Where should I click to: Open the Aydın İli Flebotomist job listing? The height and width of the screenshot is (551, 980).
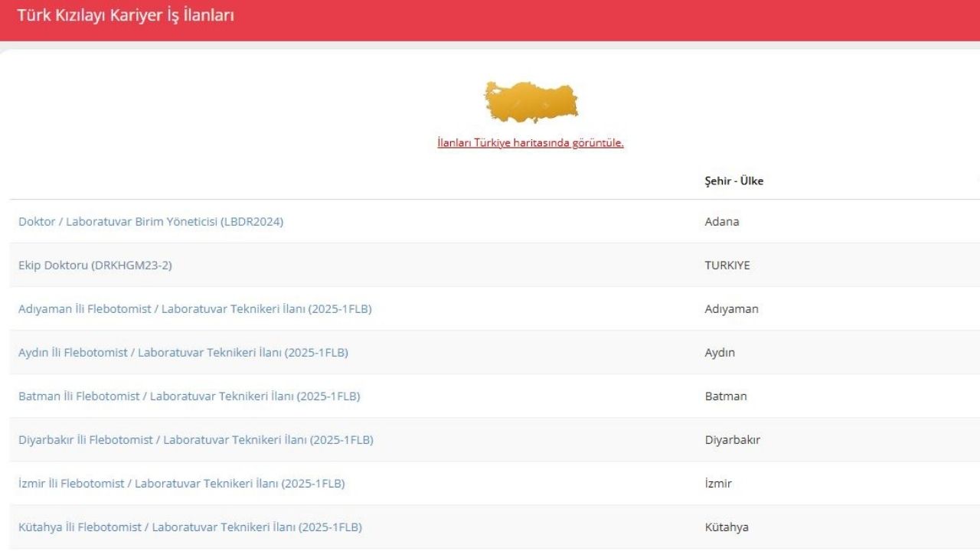183,353
